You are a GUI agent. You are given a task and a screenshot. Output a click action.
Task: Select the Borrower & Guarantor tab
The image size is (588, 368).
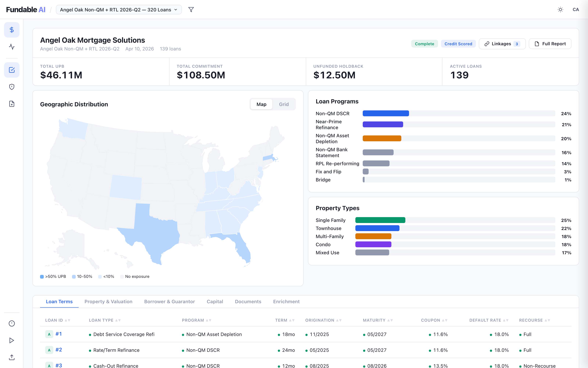(x=170, y=302)
